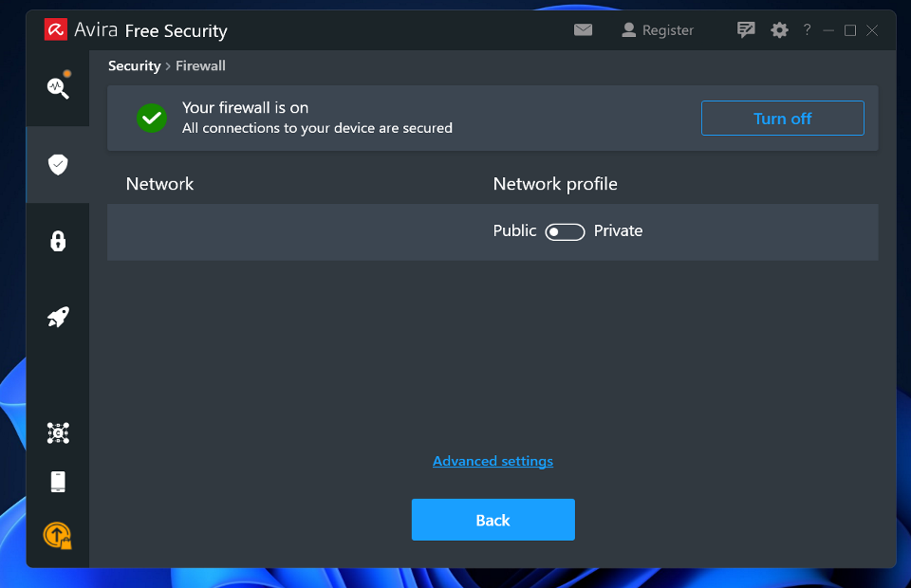Open the Performance rocket section
The width and height of the screenshot is (911, 588).
(57, 317)
